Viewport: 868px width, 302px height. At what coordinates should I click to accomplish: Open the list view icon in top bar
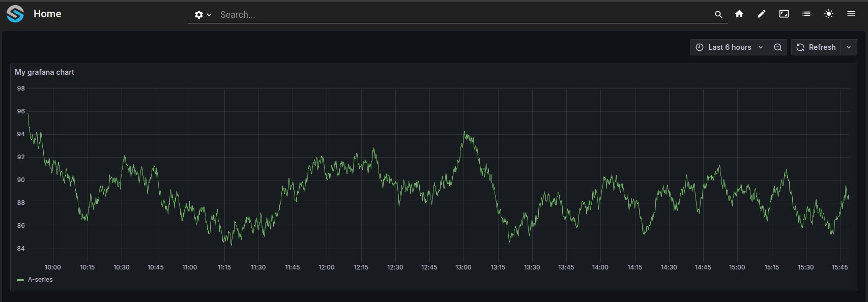(806, 14)
